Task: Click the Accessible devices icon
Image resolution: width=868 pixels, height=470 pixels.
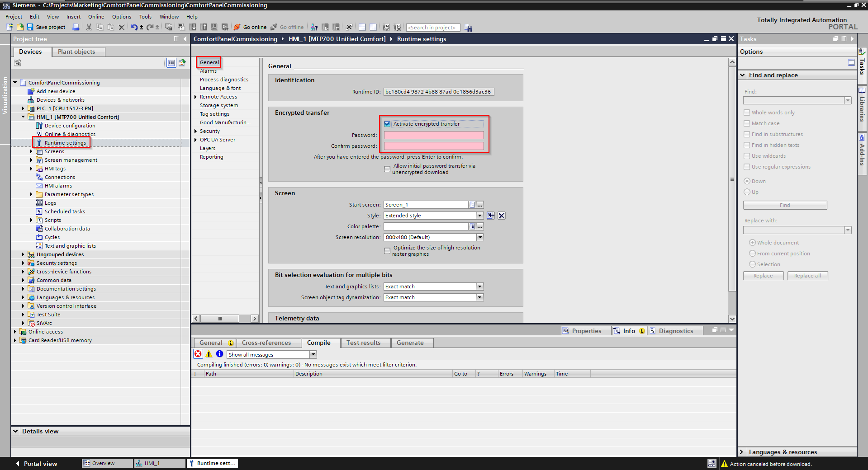Action: (x=314, y=27)
